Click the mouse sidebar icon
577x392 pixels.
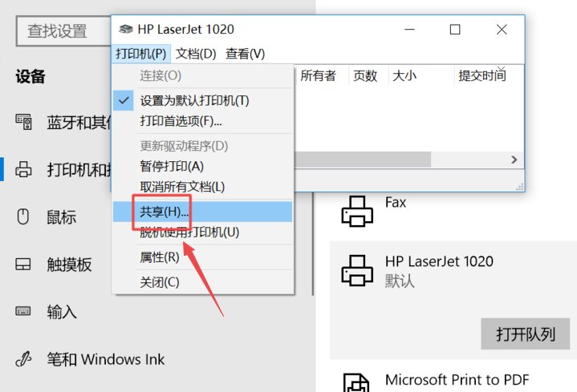[x=22, y=216]
